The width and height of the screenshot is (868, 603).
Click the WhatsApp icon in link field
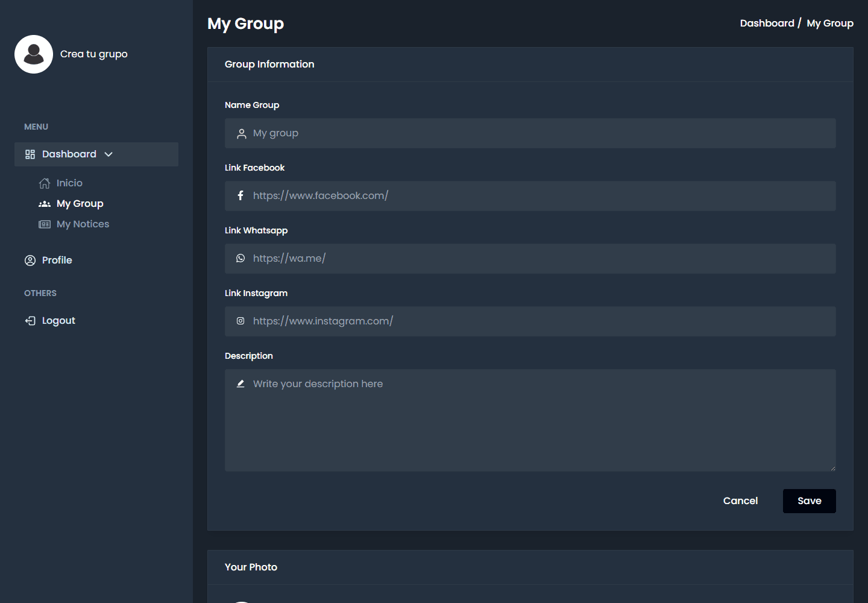tap(241, 258)
